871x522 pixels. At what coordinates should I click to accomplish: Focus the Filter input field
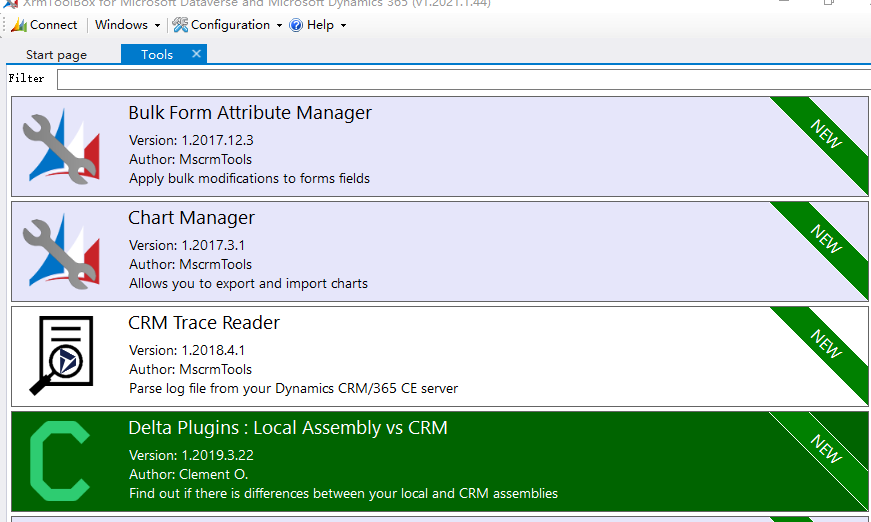pos(464,79)
